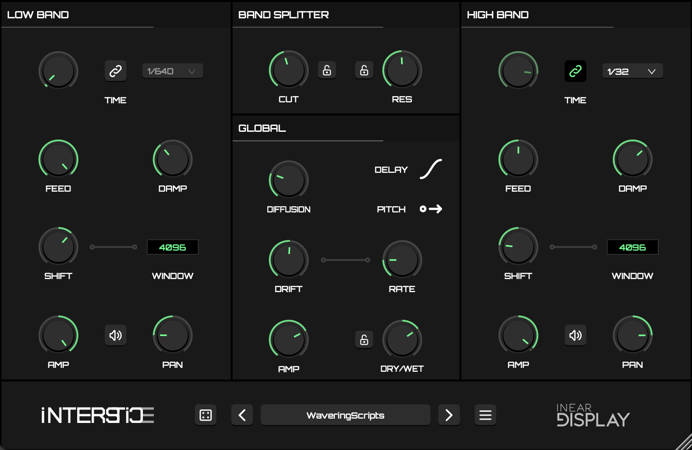
Task: Toggle the Dry/Wet lock icon
Action: pyautogui.click(x=364, y=339)
